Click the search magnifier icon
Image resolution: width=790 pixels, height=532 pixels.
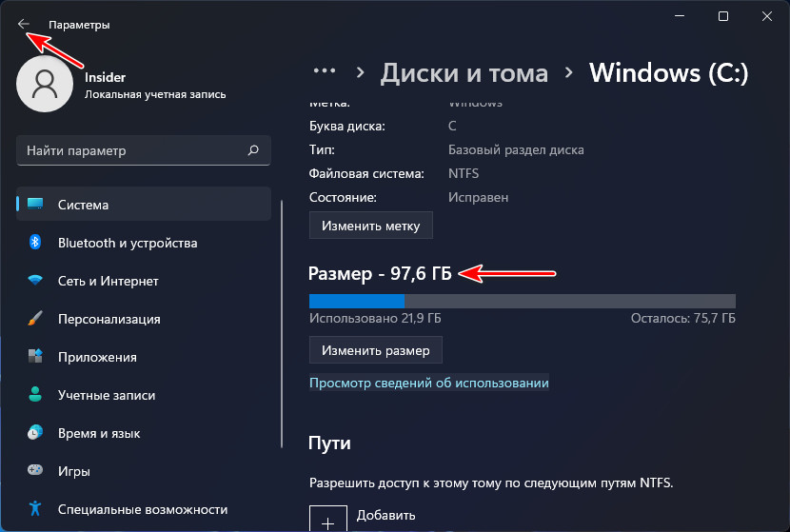pos(253,150)
